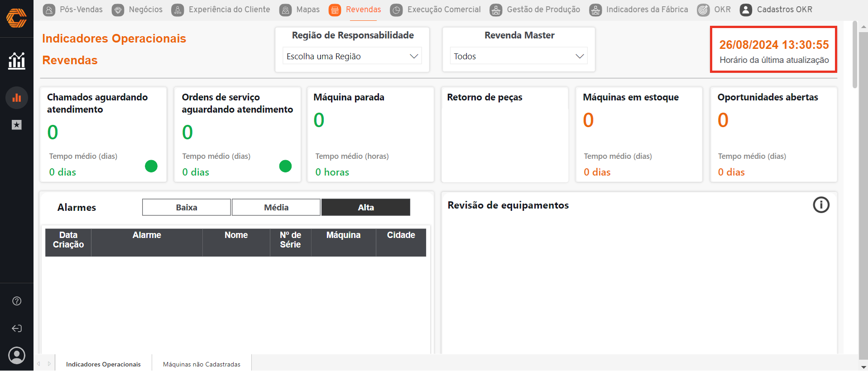Viewport: 868px width, 371px height.
Task: Click Horário da última atualização label
Action: tap(774, 60)
